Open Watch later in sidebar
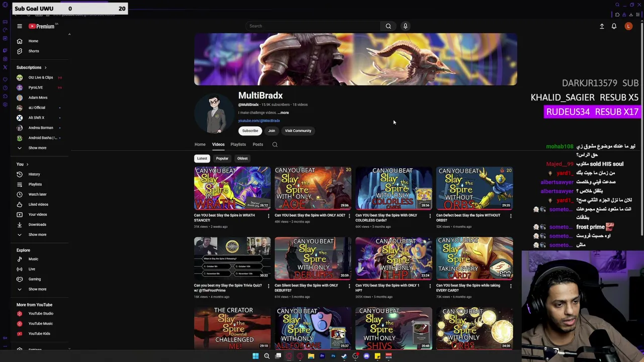This screenshot has height=362, width=644. pos(38,194)
